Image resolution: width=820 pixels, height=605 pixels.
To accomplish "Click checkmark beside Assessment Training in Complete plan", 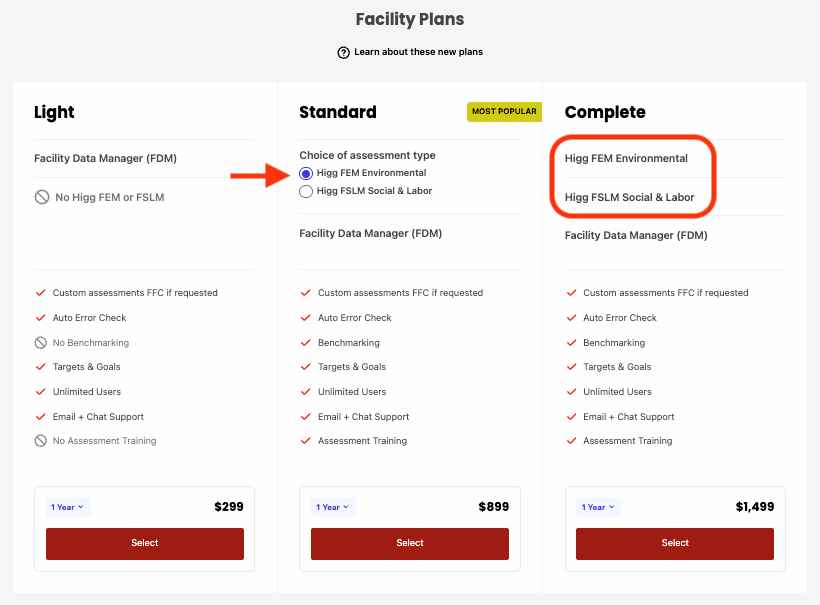I will (572, 441).
